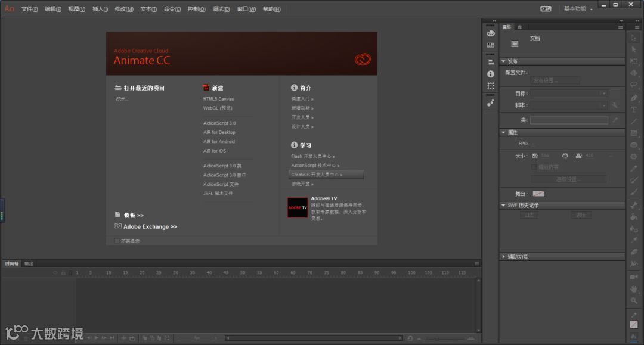Click the timeline horizontal scrollbar
This screenshot has height=345, width=644.
[314, 338]
